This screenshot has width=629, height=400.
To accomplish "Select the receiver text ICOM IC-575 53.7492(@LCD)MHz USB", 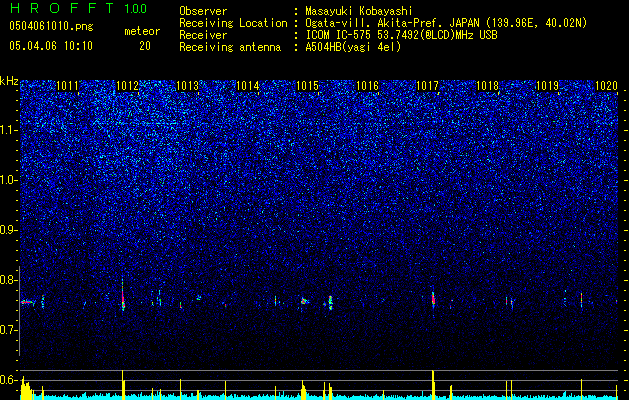I will pyautogui.click(x=401, y=35).
